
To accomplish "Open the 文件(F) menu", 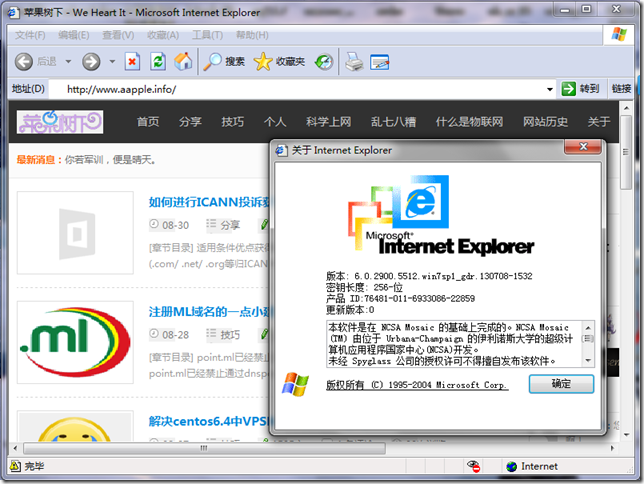I will 30,35.
